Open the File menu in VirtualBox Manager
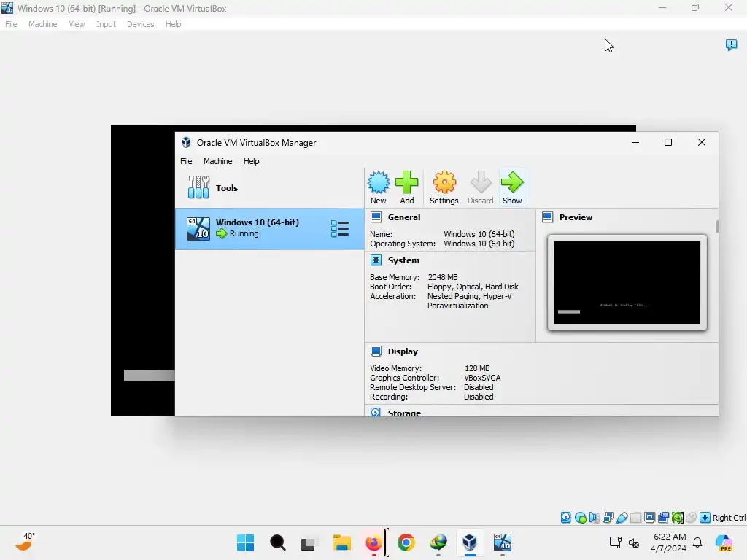The width and height of the screenshot is (747, 560). click(x=186, y=161)
